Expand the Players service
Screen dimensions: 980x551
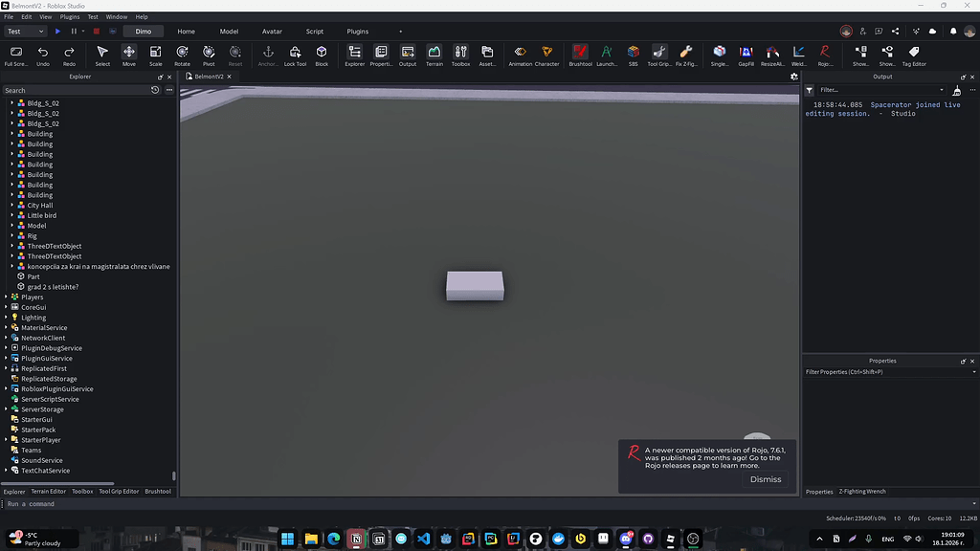pyautogui.click(x=7, y=297)
